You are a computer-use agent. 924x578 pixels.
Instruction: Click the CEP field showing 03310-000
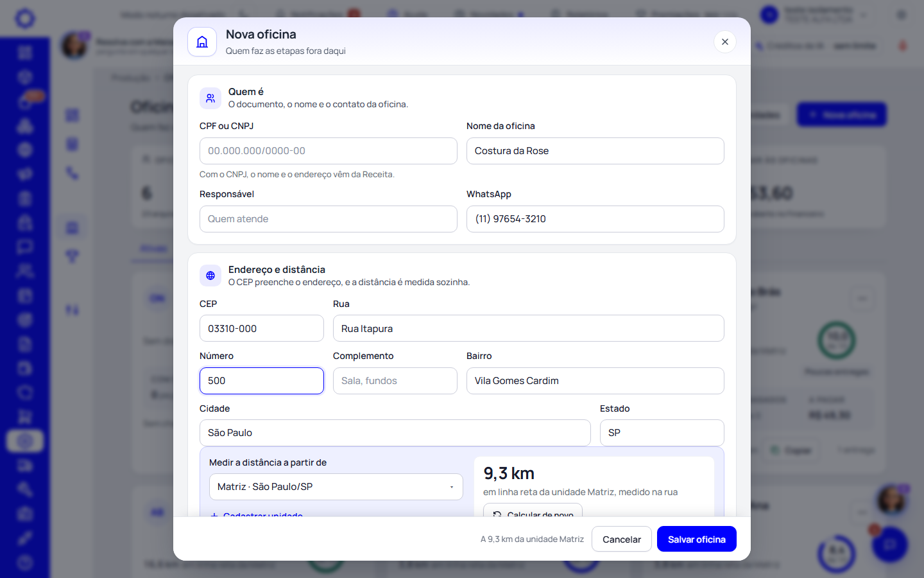click(262, 328)
